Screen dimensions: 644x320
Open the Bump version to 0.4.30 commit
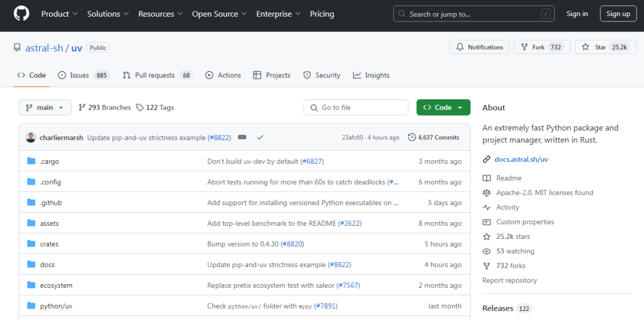click(243, 244)
